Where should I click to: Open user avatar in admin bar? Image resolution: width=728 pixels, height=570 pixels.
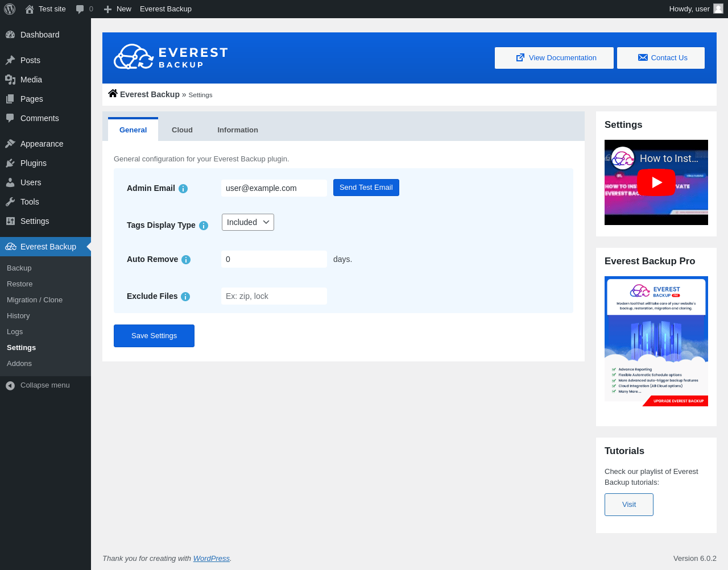(x=718, y=9)
